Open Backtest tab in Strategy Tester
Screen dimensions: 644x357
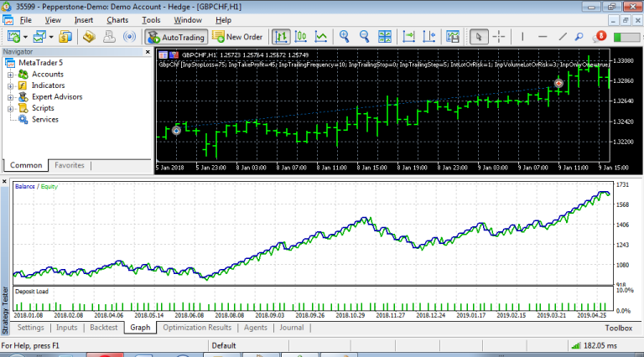click(103, 328)
